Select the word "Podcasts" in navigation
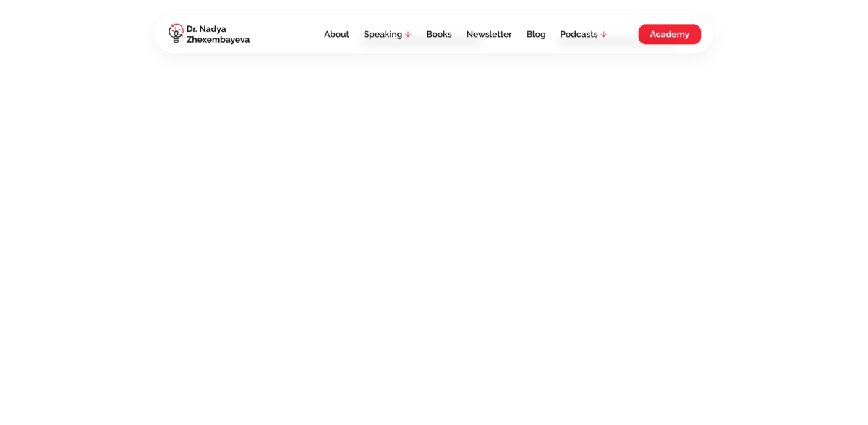 tap(579, 34)
